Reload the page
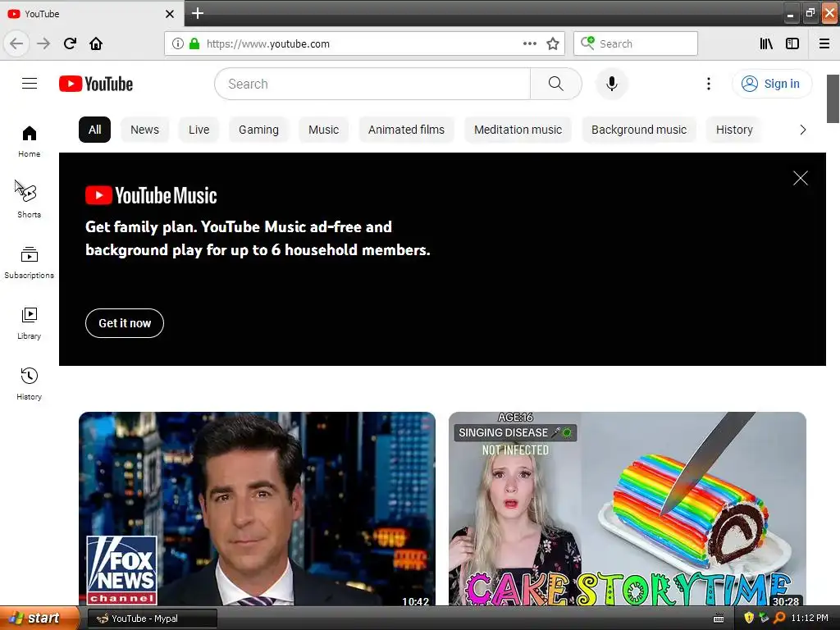This screenshot has height=630, width=840. pos(70,43)
